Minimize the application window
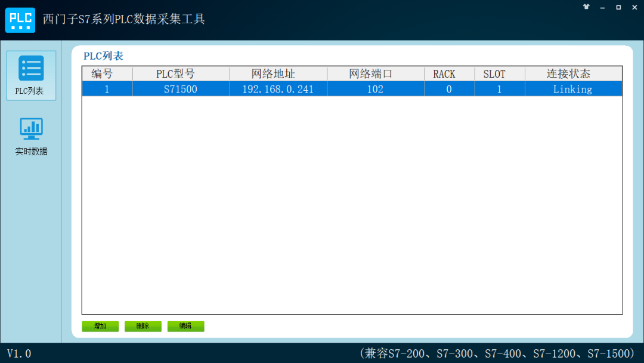 [602, 7]
